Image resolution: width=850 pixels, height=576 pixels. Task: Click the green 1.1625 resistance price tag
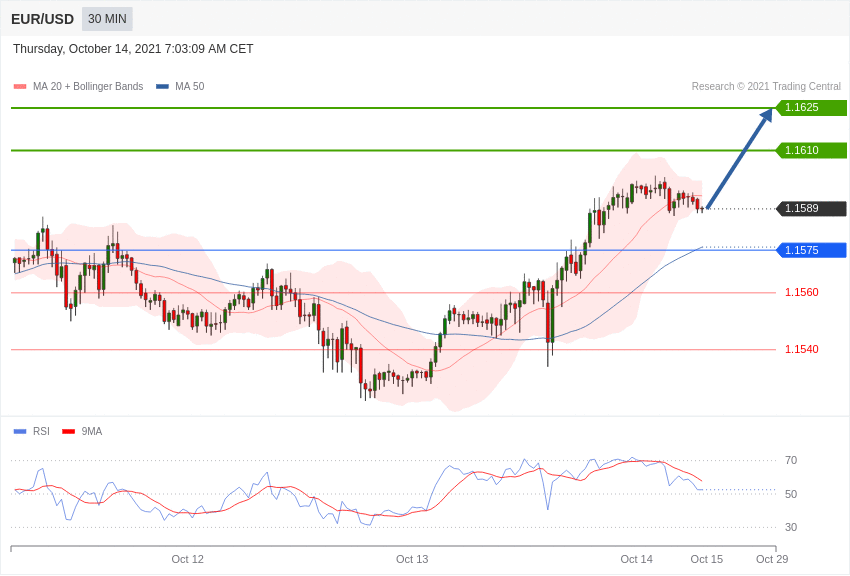click(811, 107)
